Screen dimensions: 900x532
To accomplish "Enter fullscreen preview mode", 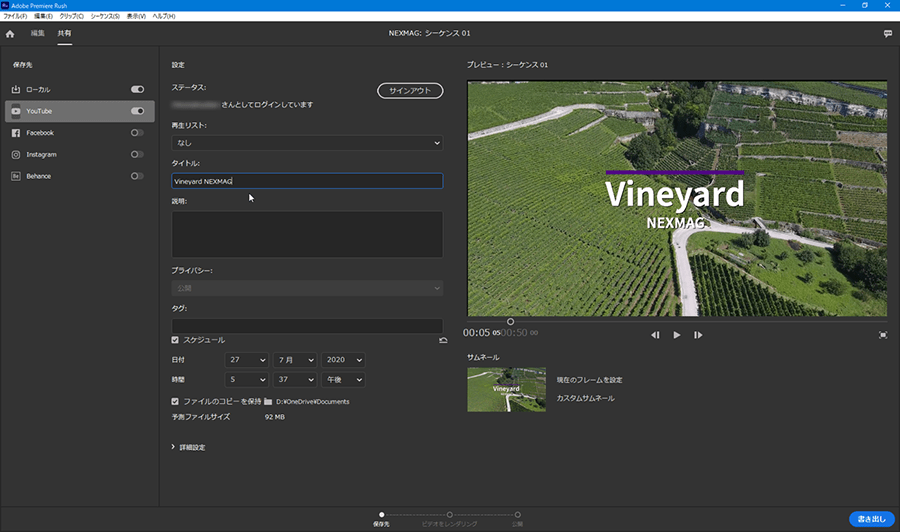I will pos(883,335).
